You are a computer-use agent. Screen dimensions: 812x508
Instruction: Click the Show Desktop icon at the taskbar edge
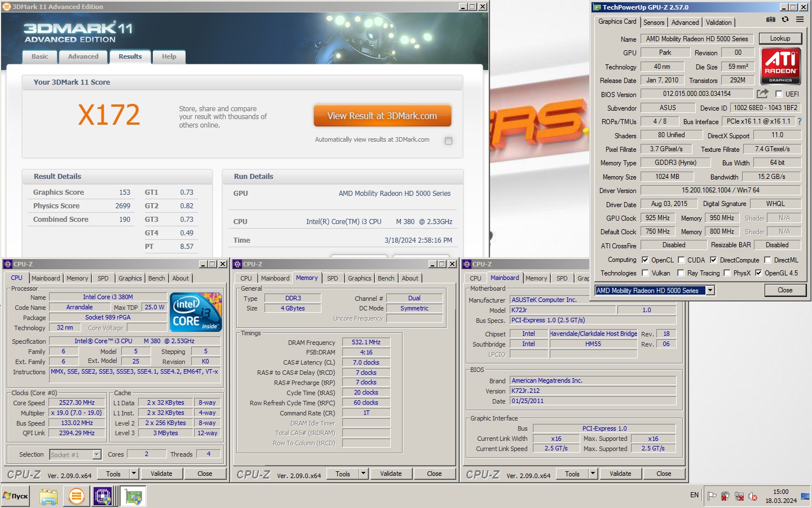point(805,497)
